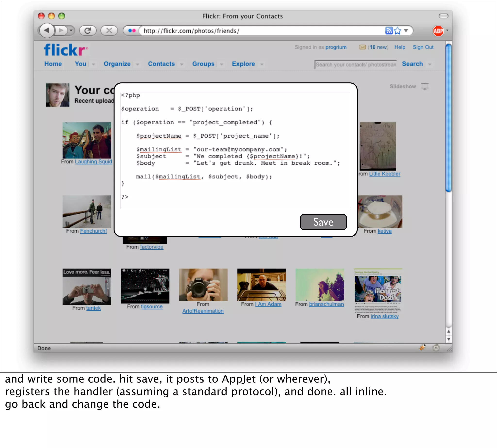Click the Slideshow link
This screenshot has height=448, width=497.
click(x=403, y=86)
